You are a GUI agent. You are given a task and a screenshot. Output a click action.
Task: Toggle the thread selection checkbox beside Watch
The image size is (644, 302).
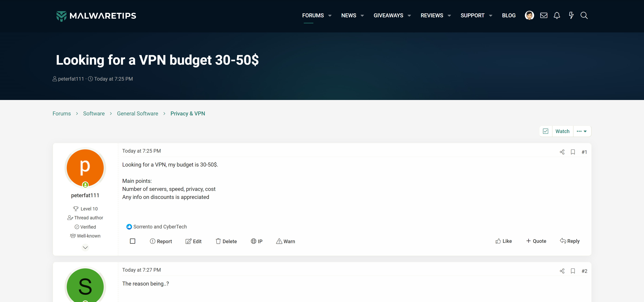tap(545, 131)
